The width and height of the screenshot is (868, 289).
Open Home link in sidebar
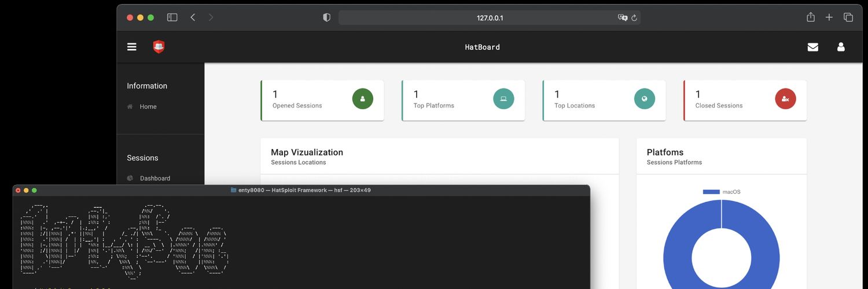(x=148, y=106)
